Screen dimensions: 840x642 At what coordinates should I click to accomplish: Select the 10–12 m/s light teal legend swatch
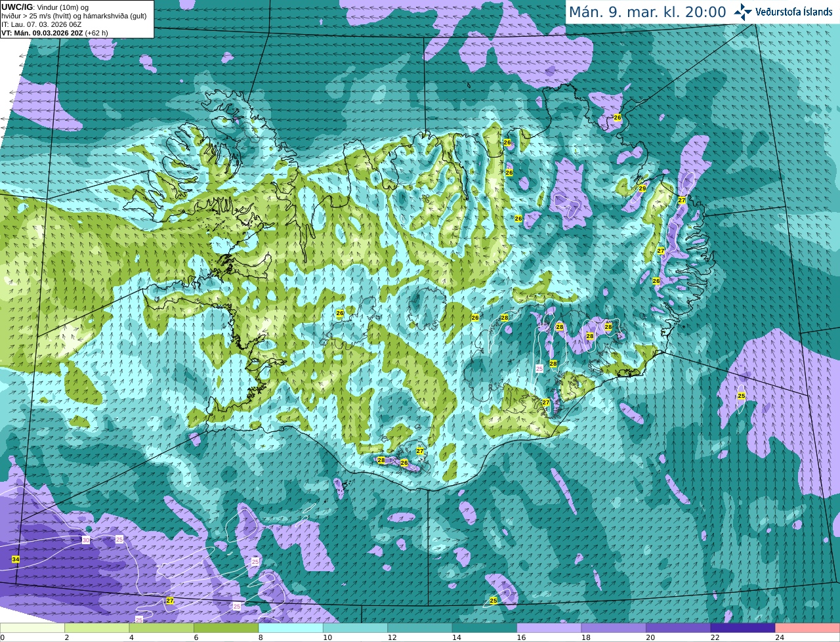[x=356, y=628]
